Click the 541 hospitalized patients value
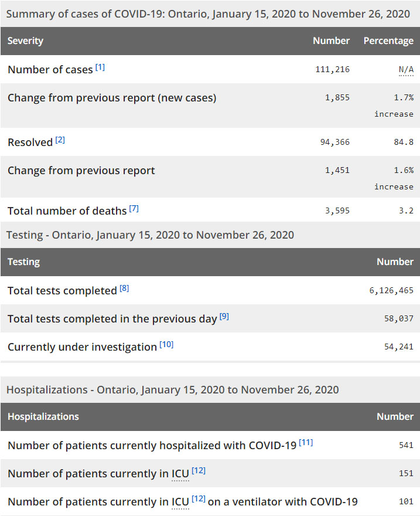This screenshot has width=420, height=516. tap(406, 446)
